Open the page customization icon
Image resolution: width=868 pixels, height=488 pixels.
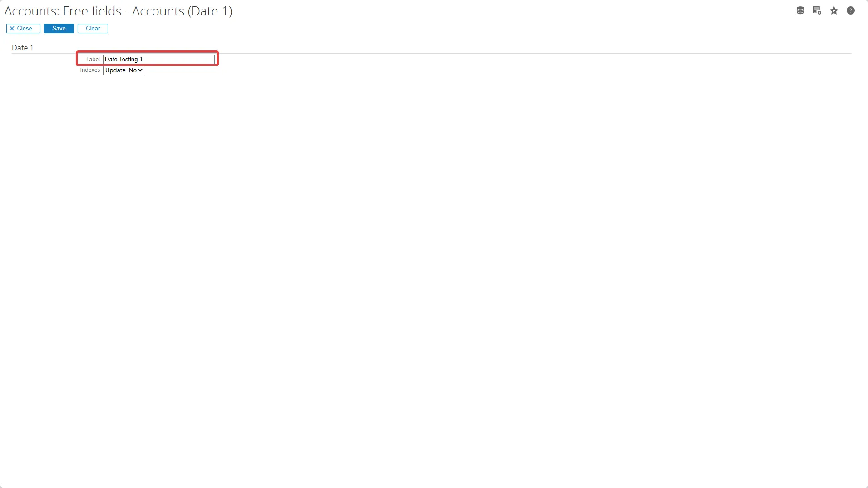(x=817, y=10)
